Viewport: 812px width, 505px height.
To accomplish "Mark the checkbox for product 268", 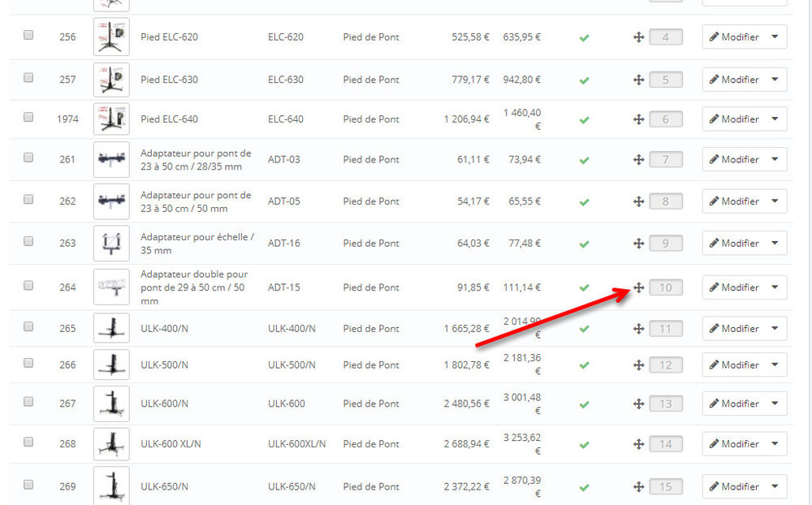I will (28, 442).
